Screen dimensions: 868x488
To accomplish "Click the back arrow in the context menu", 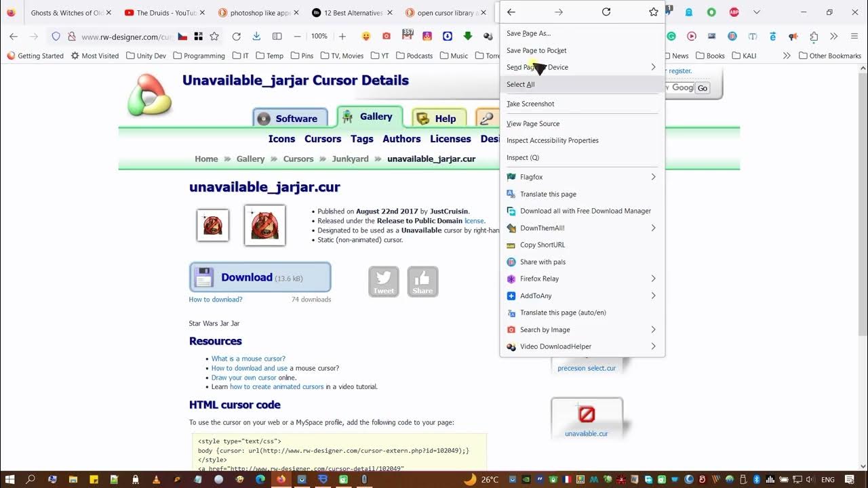I will 511,12.
